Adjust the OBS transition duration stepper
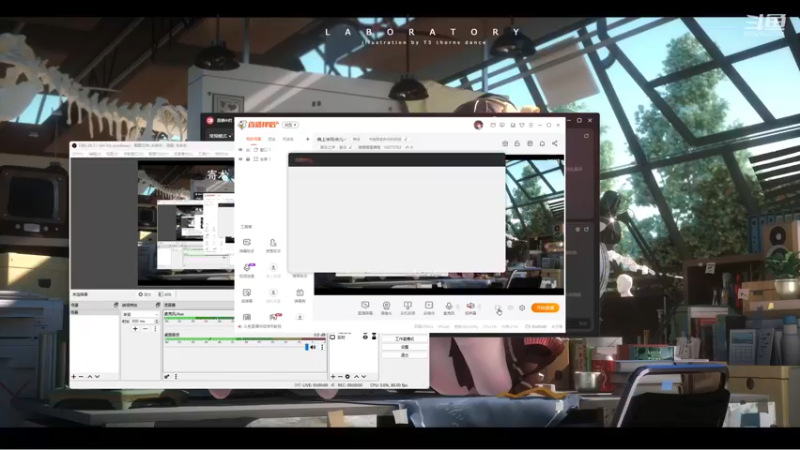Viewport: 800px width, 450px height. pos(156,321)
